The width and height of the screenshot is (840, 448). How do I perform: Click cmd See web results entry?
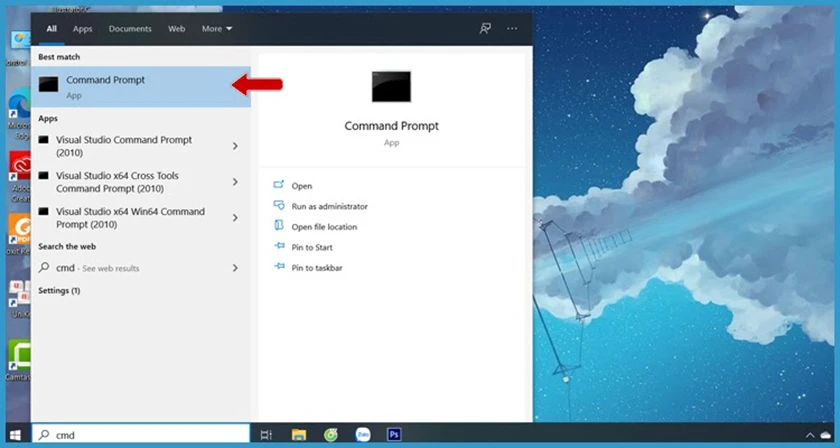click(x=129, y=268)
